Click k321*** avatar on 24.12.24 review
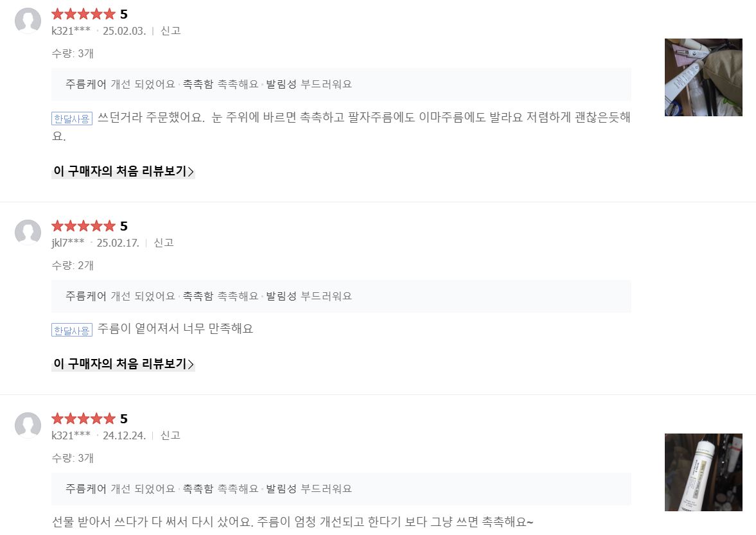756x535 pixels. (28, 425)
